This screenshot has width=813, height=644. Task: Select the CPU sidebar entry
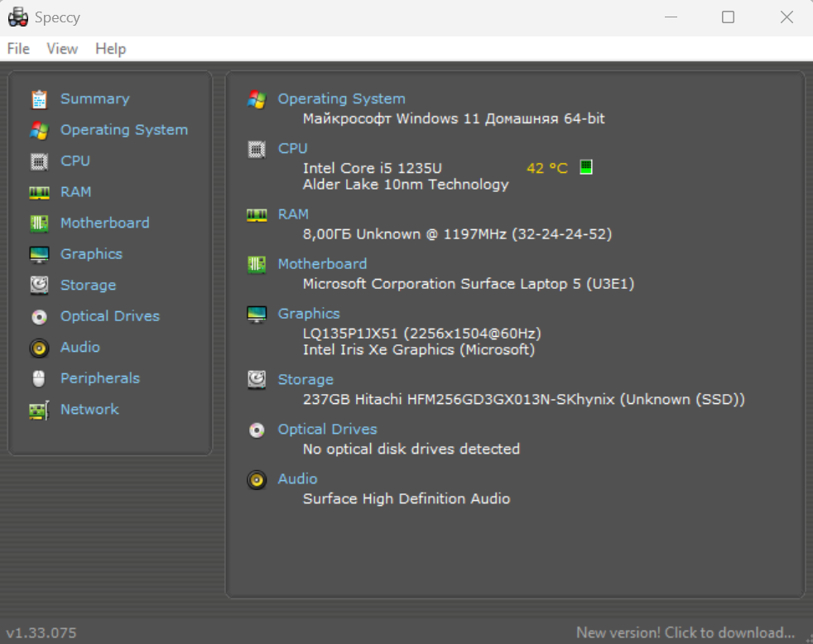[x=75, y=161]
